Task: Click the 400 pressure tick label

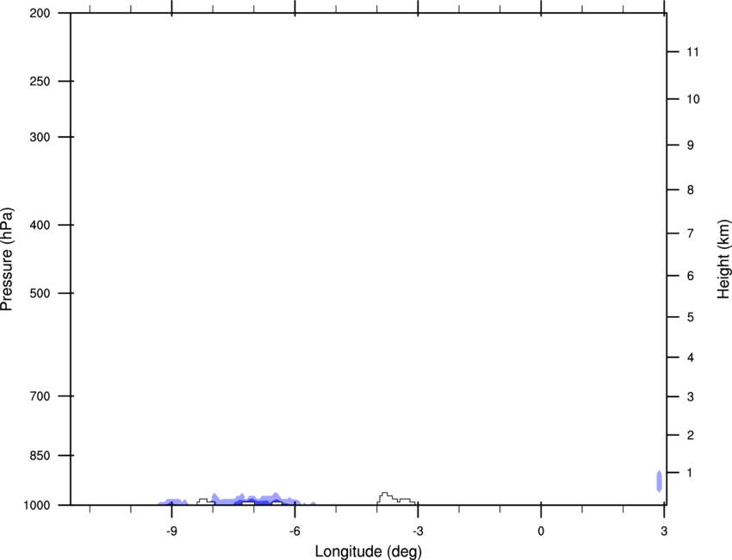Action: [40, 225]
